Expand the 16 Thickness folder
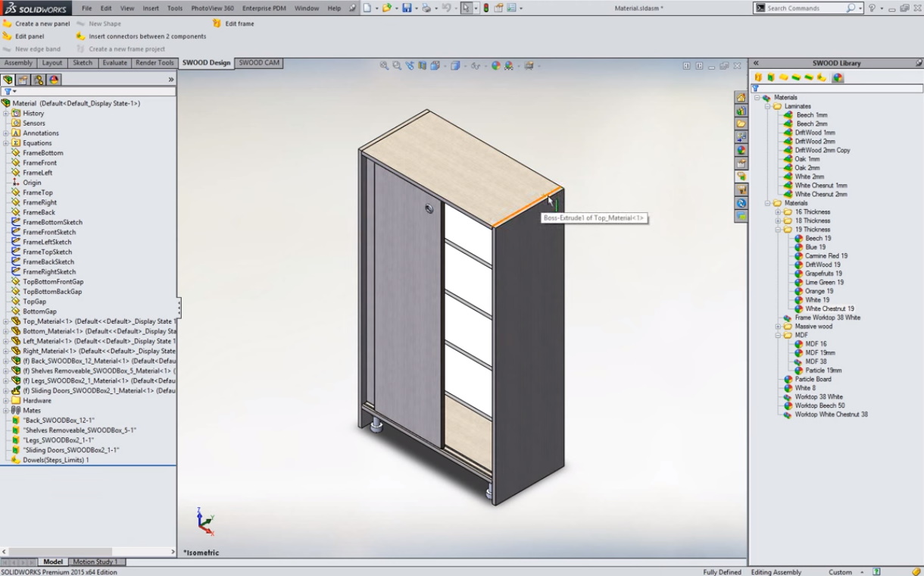The width and height of the screenshot is (924, 576). [778, 212]
